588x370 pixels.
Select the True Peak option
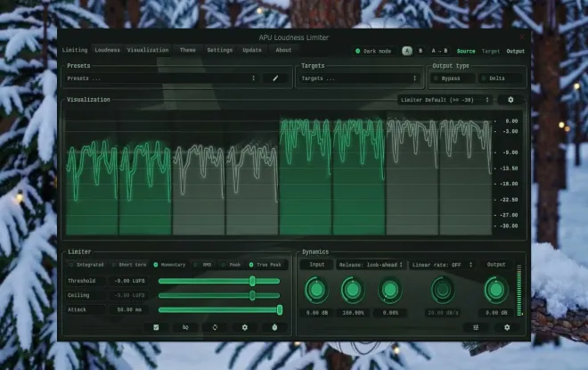(265, 265)
